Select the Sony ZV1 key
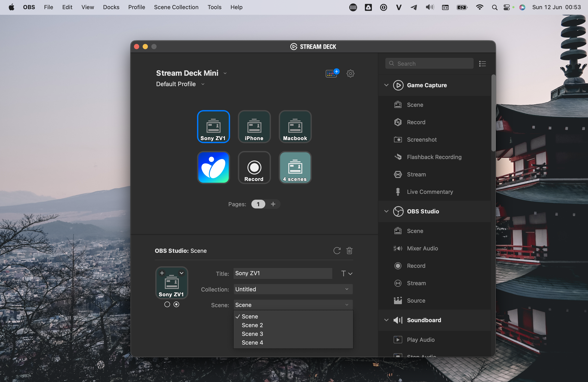This screenshot has width=588, height=382. [213, 127]
